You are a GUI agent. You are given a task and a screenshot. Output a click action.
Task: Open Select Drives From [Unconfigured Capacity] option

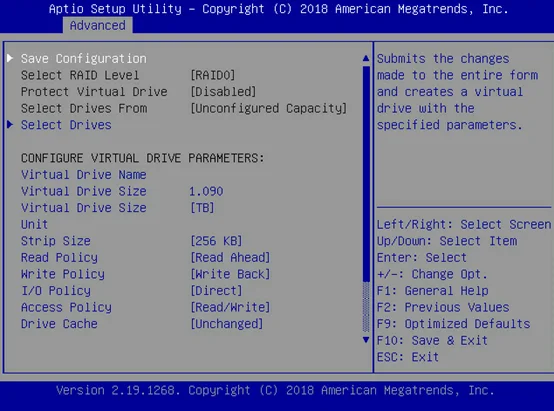269,108
